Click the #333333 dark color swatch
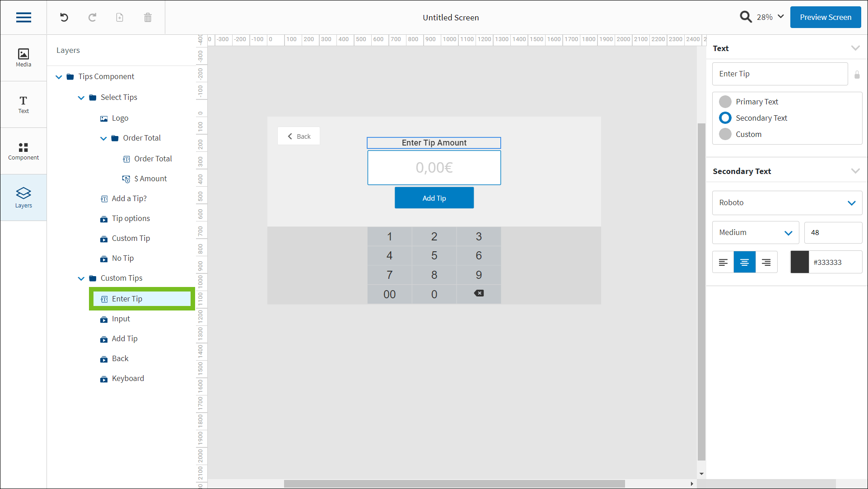Screen dimensions: 868x489 [799, 262]
